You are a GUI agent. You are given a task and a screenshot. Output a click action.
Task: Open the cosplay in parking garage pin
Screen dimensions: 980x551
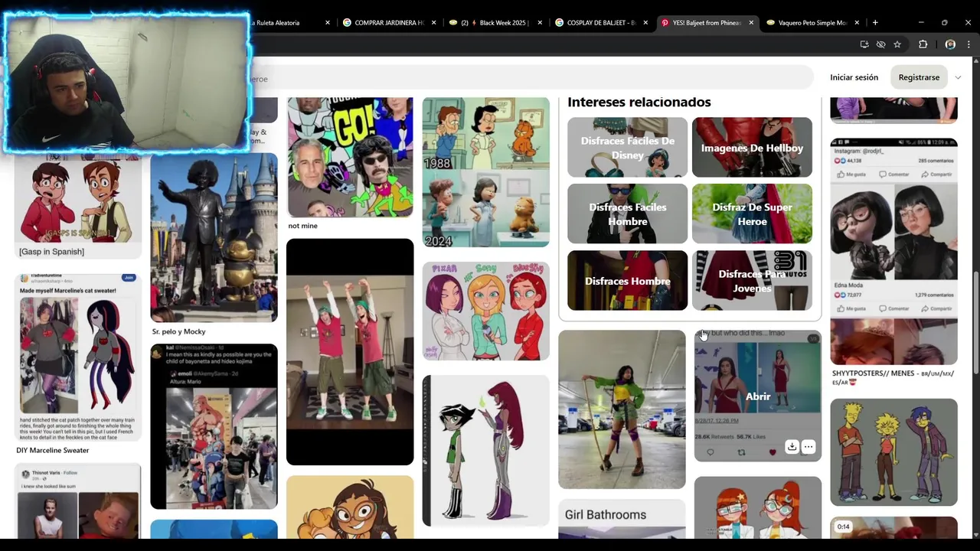pyautogui.click(x=622, y=409)
